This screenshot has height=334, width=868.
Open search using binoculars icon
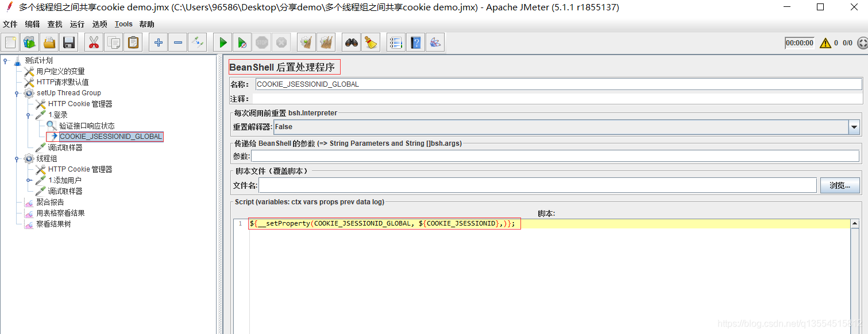pos(352,42)
